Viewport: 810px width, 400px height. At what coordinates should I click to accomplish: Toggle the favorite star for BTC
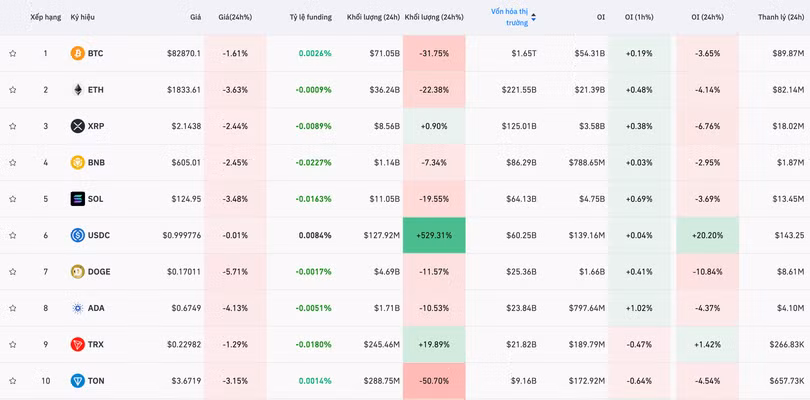pos(13,54)
